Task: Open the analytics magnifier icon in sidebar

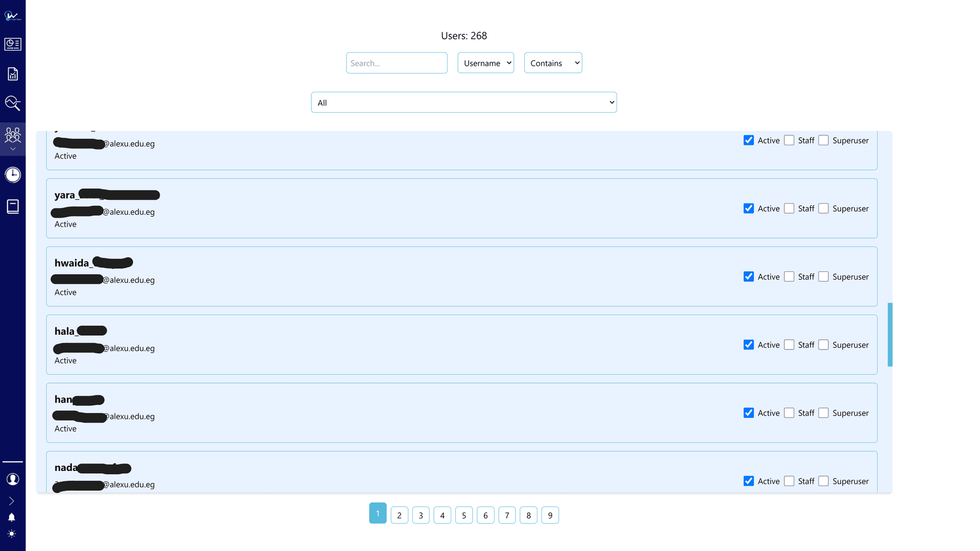Action: [13, 104]
